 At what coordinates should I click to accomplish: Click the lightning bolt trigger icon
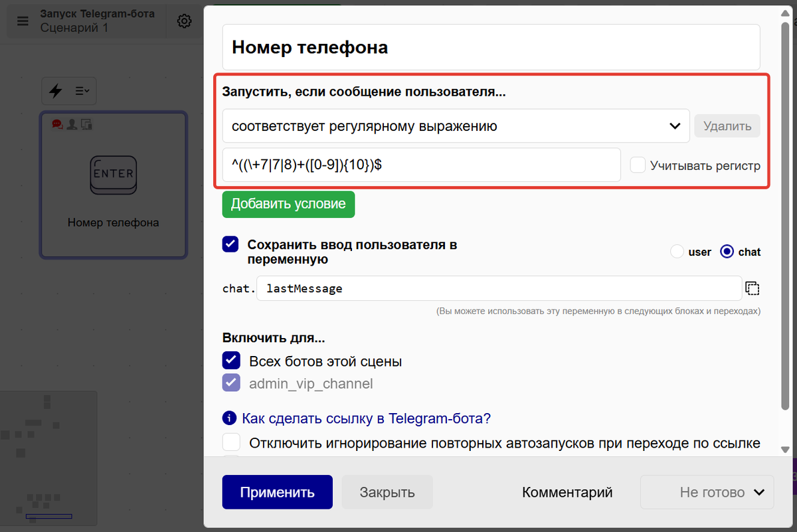point(56,91)
